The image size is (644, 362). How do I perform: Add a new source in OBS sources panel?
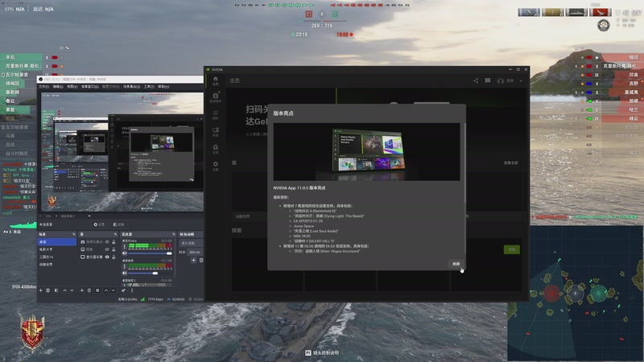[x=82, y=290]
